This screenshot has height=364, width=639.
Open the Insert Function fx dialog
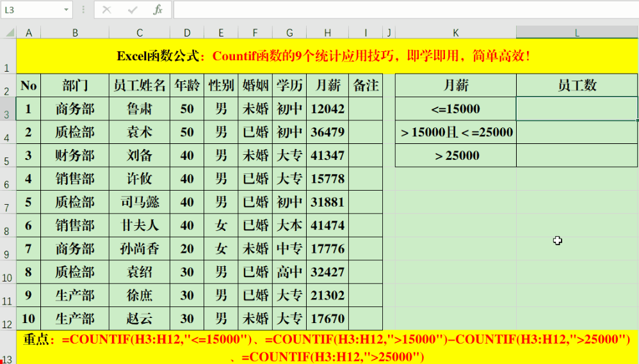(158, 10)
